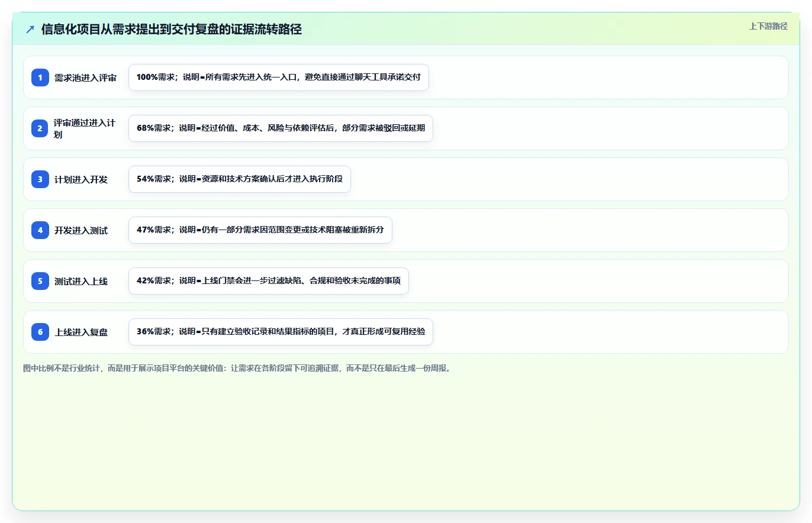Open the 47%需求 description box
The width and height of the screenshot is (812, 523).
pos(260,230)
